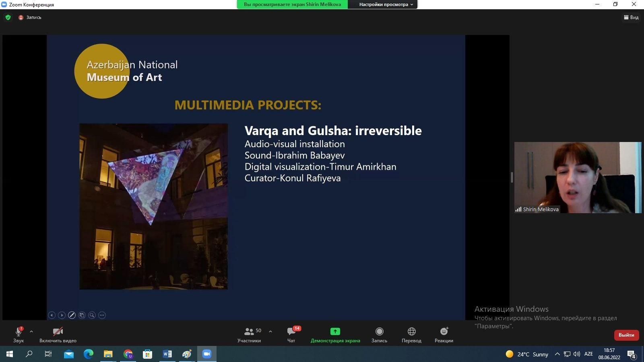Open Microsoft Word from the taskbar
The width and height of the screenshot is (644, 362).
tap(167, 354)
